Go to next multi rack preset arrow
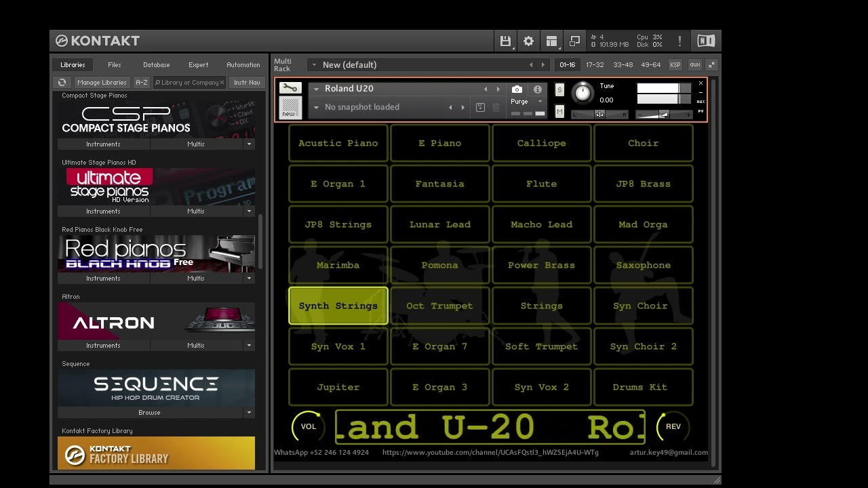 (542, 65)
